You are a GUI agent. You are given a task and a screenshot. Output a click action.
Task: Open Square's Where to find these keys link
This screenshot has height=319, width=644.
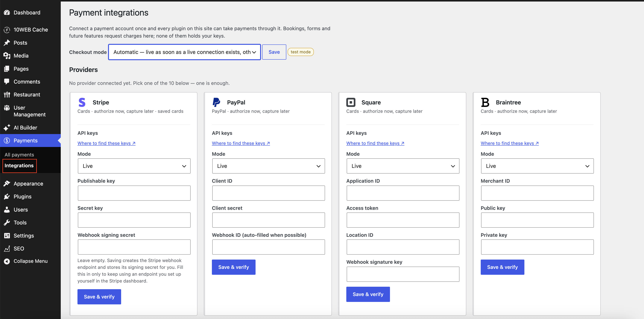tap(375, 143)
